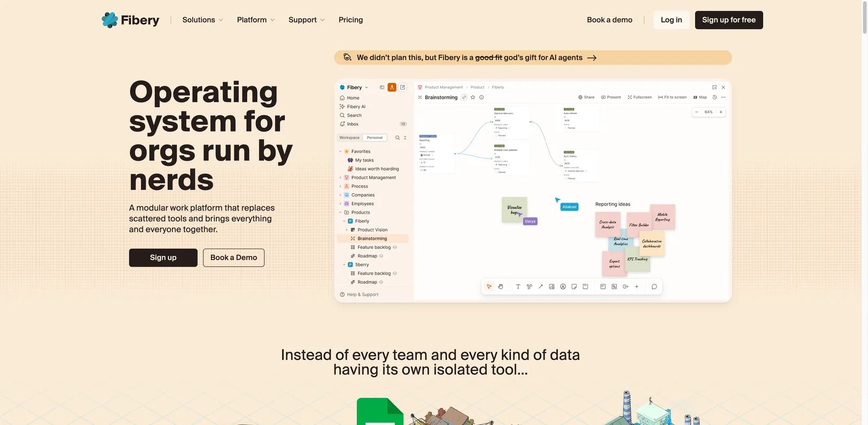Open Support dropdown in top navigation
Image resolution: width=868 pixels, height=425 pixels.
307,20
